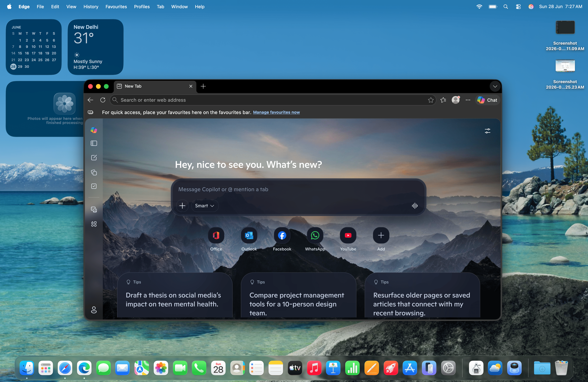
Task: Open the New Delhi weather widget
Action: coord(96,47)
